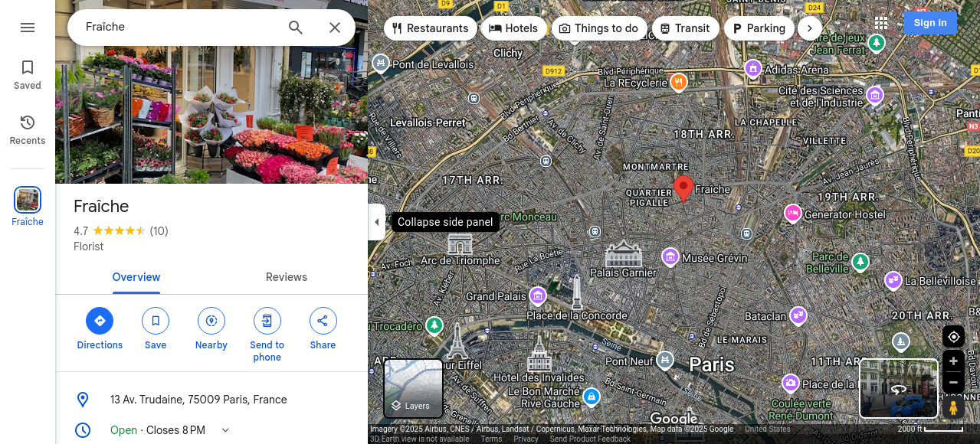Show more category chips arrow
The height and width of the screenshot is (444, 980).
809,28
